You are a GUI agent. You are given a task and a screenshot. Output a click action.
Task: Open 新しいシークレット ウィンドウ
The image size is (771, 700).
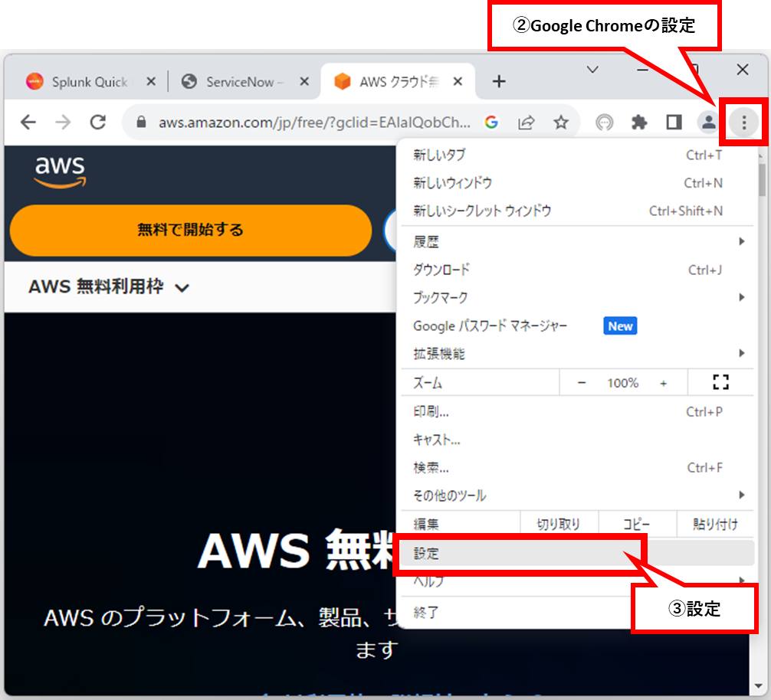577,211
